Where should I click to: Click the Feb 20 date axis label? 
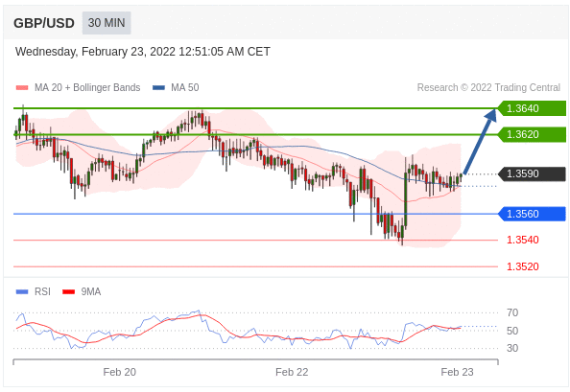120,372
